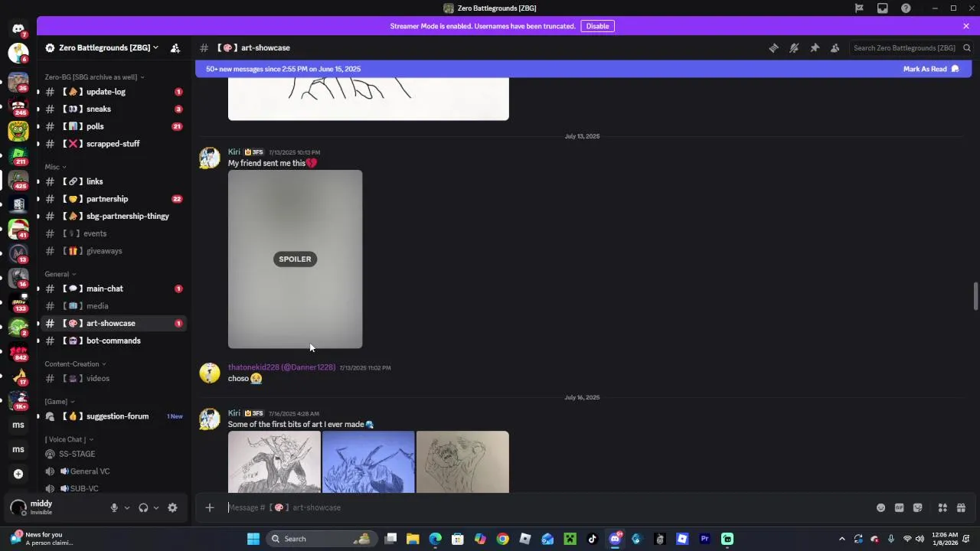Collapse the [Game] category

60,402
